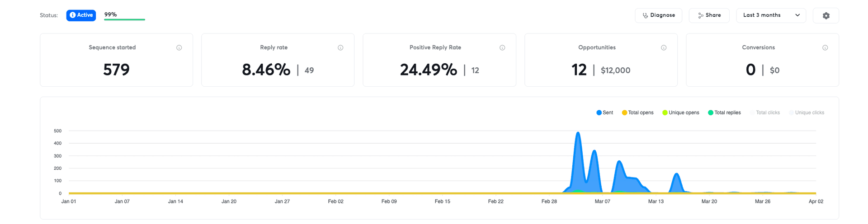Toggle Total replies legend item

(x=724, y=112)
